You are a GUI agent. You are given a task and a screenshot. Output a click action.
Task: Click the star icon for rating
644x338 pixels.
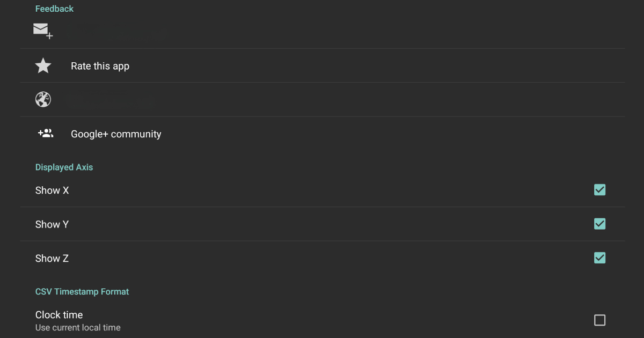[x=43, y=66]
